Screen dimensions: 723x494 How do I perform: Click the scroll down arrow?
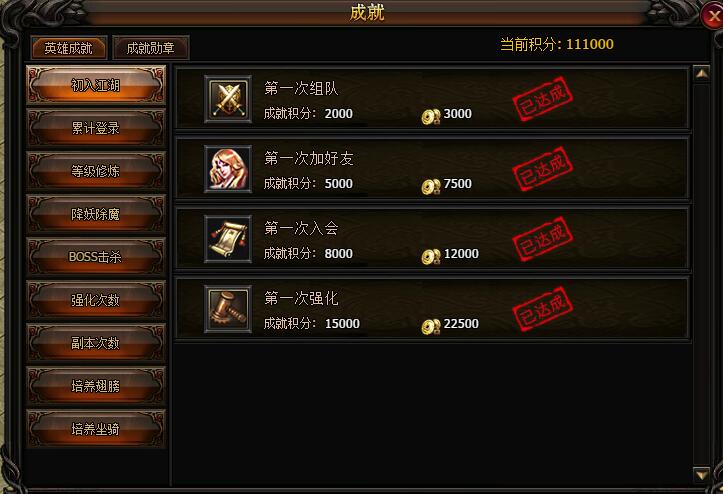click(x=702, y=475)
